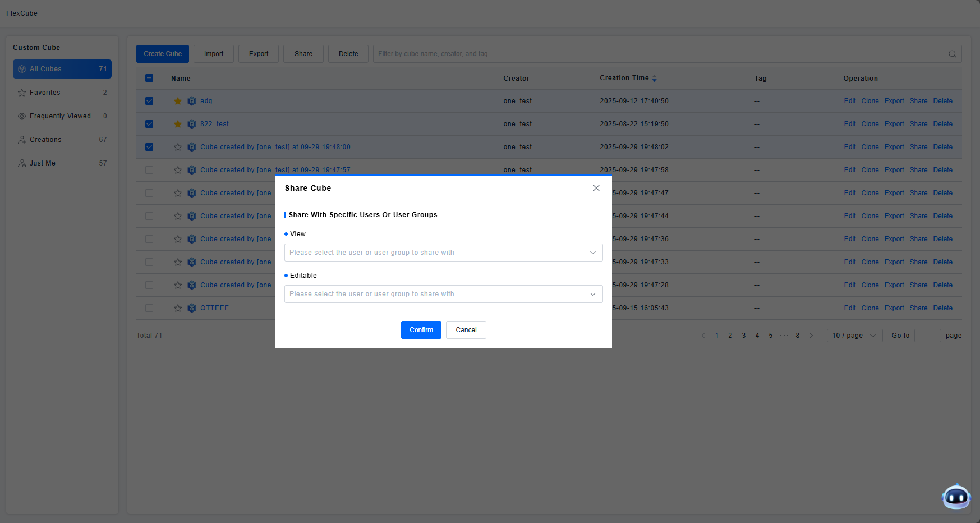Click the robot assistant icon

coord(956,497)
